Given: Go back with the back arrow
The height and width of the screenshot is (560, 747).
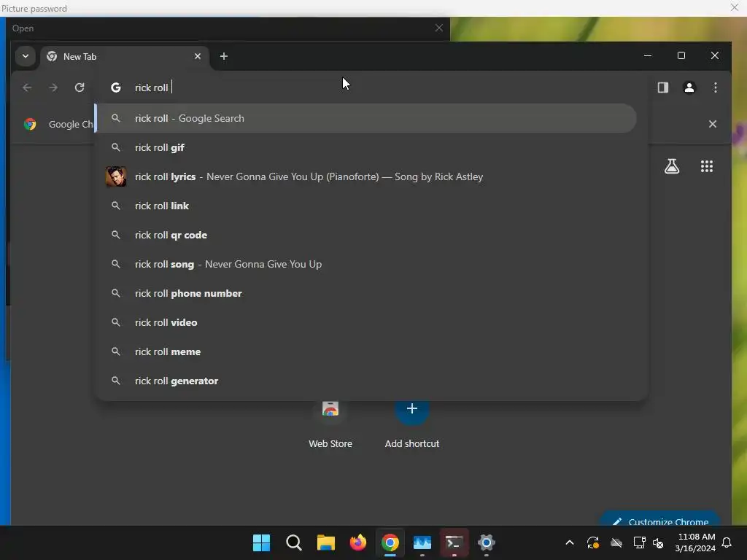Looking at the screenshot, I should point(27,87).
